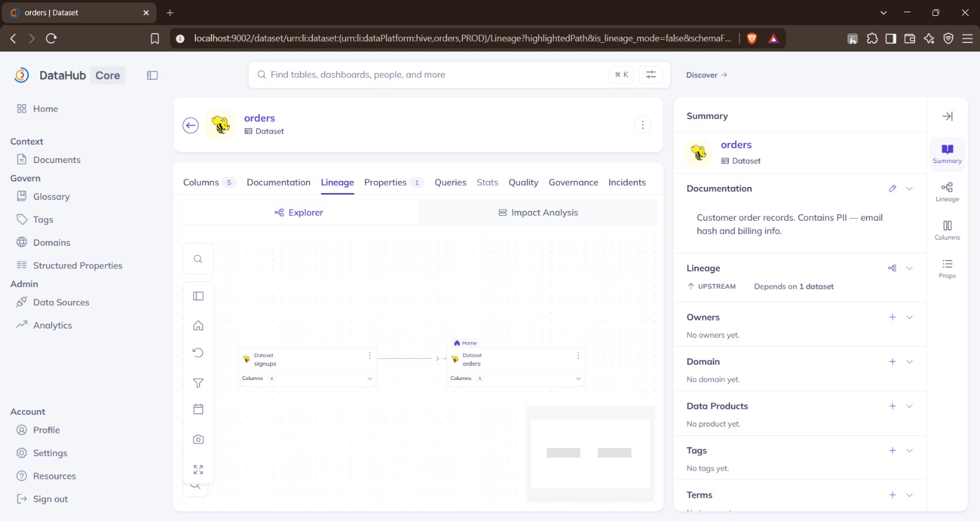The image size is (980, 521).
Task: Expand upstream arrow left of orders node
Action: (x=437, y=359)
